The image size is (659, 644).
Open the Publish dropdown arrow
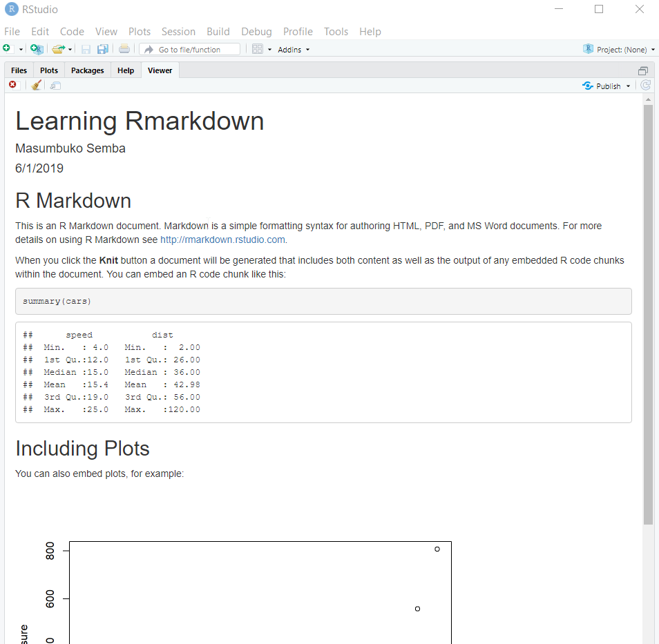coord(629,86)
